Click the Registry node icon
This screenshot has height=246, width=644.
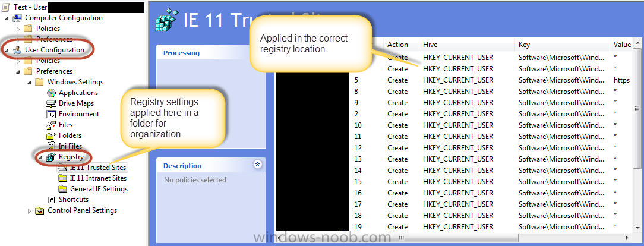50,157
